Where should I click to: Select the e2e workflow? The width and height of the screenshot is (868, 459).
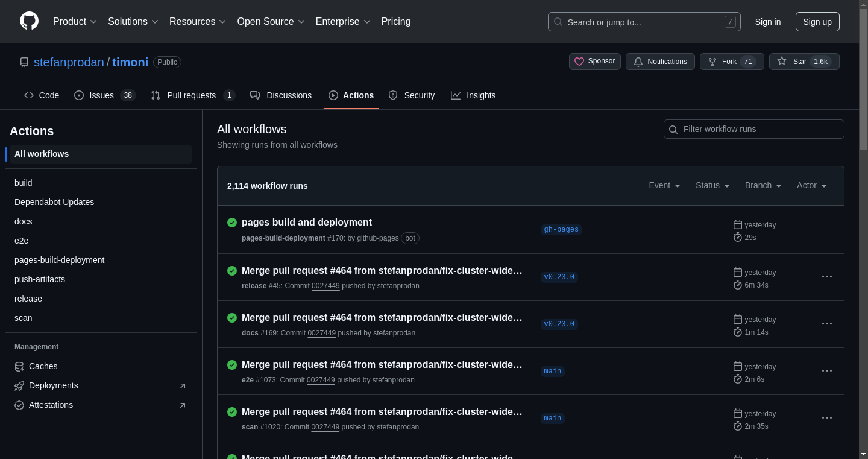(101, 241)
